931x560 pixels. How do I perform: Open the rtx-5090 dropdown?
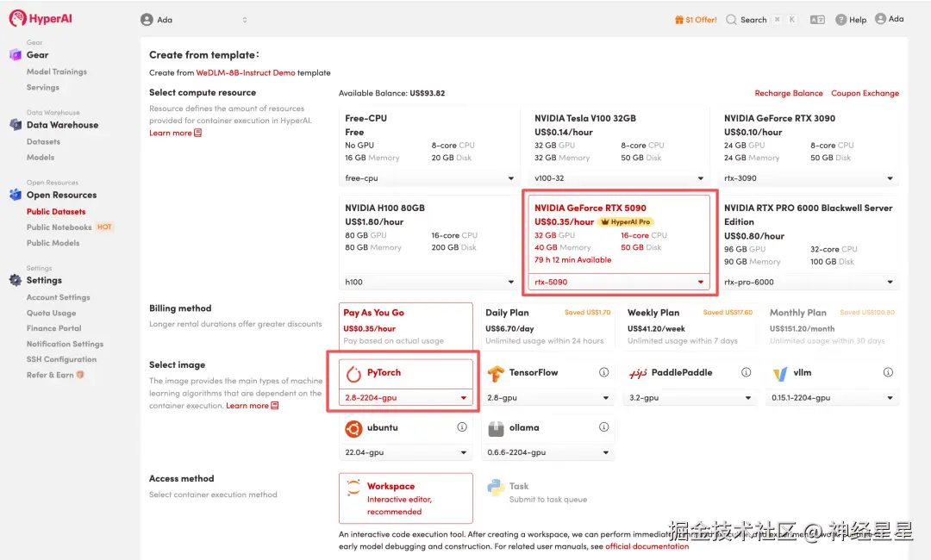pyautogui.click(x=619, y=282)
